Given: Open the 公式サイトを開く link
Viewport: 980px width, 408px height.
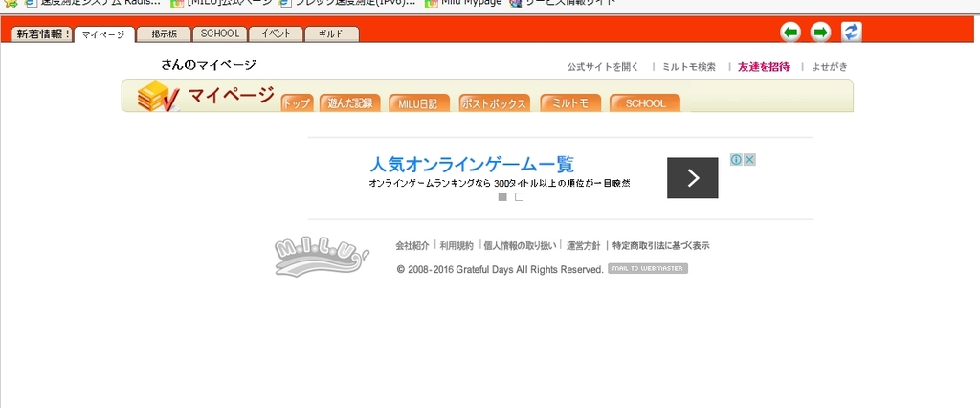Looking at the screenshot, I should pos(602,67).
